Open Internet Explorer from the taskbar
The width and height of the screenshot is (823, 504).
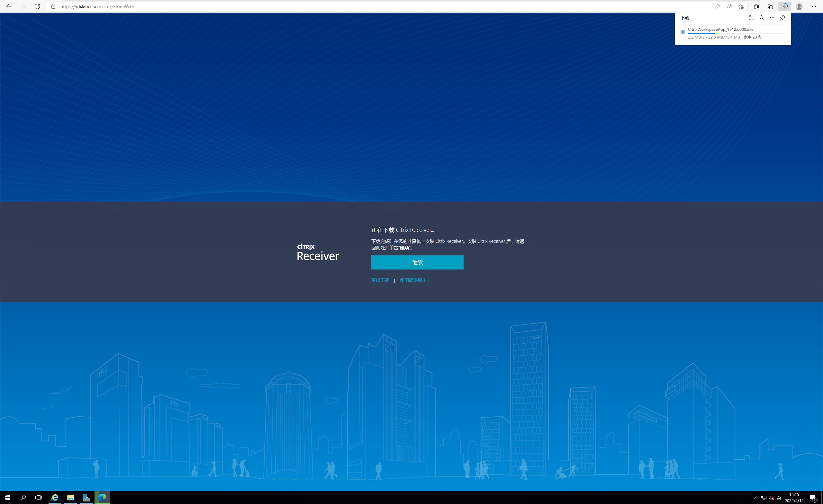click(x=55, y=498)
